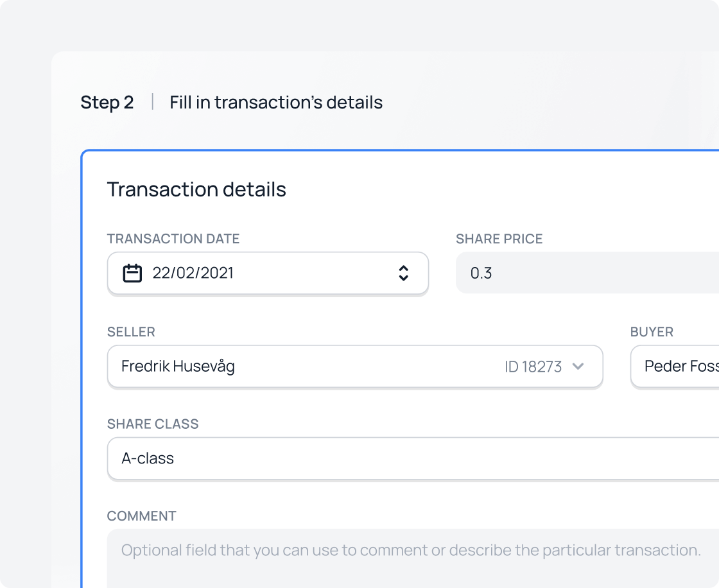
Task: Click into the Comment text area
Action: tap(413, 558)
